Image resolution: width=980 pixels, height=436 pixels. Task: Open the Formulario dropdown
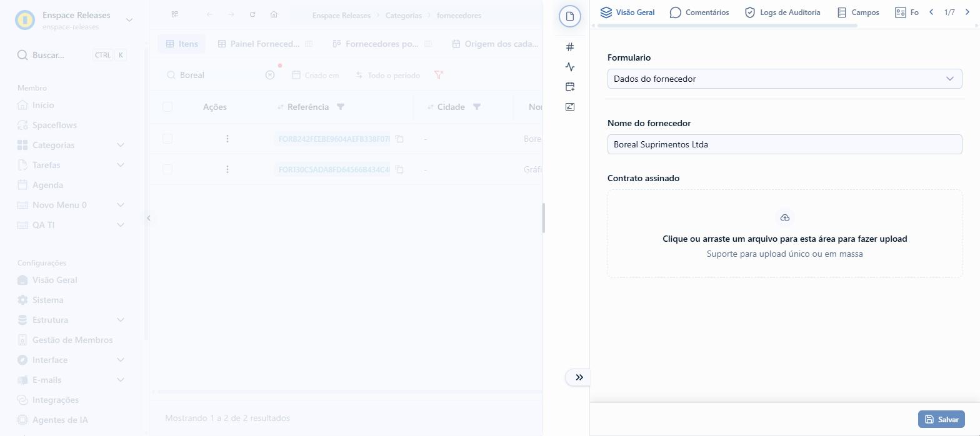(x=784, y=79)
